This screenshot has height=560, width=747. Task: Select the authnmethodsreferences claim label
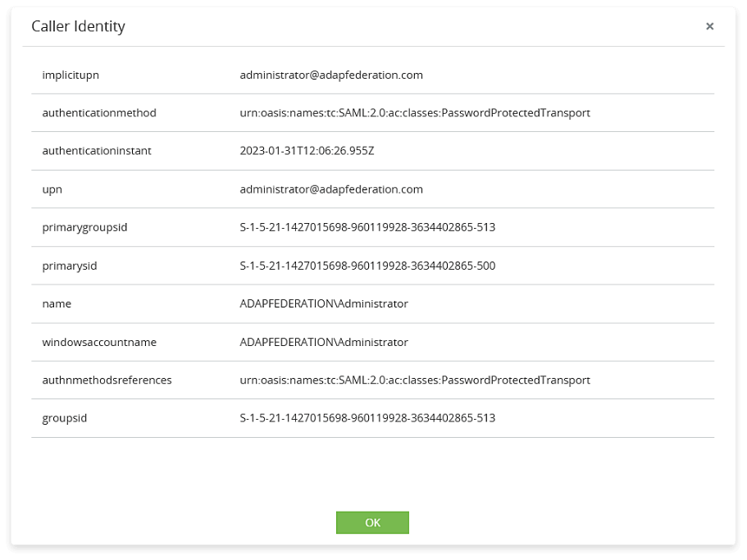pyautogui.click(x=107, y=380)
